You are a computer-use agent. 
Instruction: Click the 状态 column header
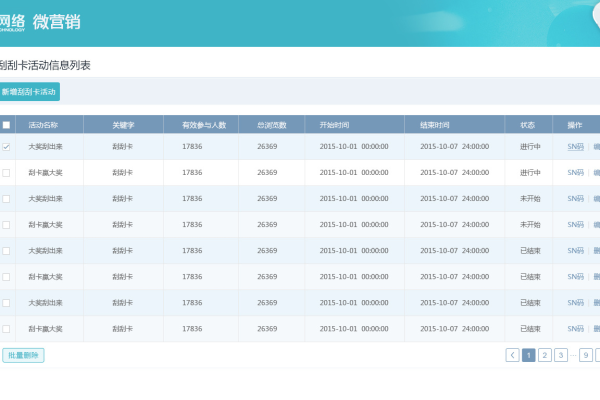pos(527,125)
